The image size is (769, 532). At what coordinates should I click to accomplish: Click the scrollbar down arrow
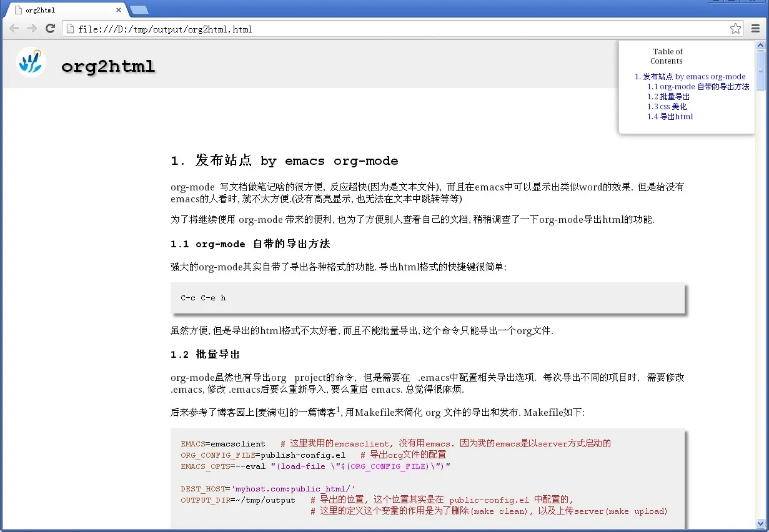coord(760,523)
